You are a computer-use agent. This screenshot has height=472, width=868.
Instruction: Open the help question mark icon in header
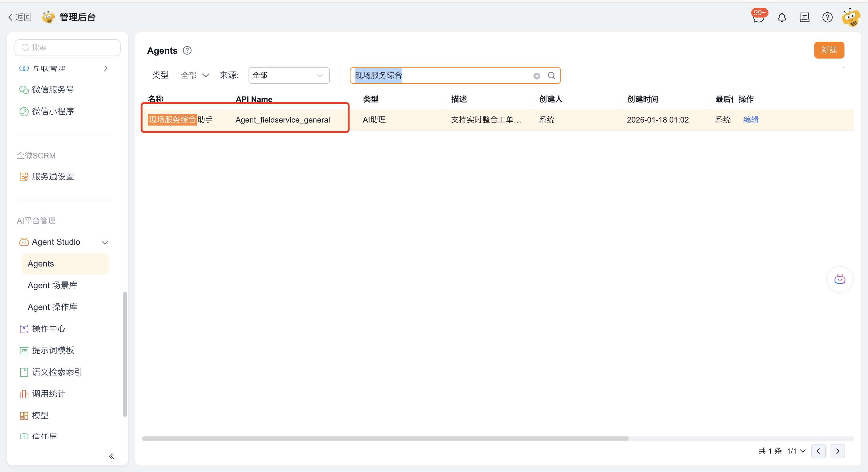coord(827,17)
